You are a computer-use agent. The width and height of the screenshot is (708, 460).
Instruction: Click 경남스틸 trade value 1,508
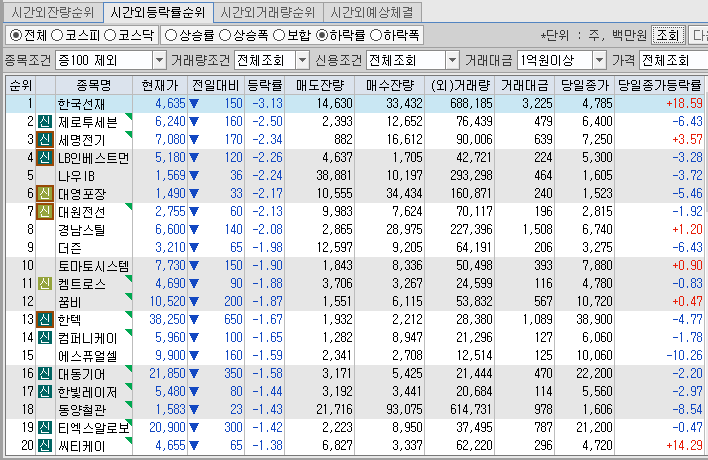click(x=537, y=230)
